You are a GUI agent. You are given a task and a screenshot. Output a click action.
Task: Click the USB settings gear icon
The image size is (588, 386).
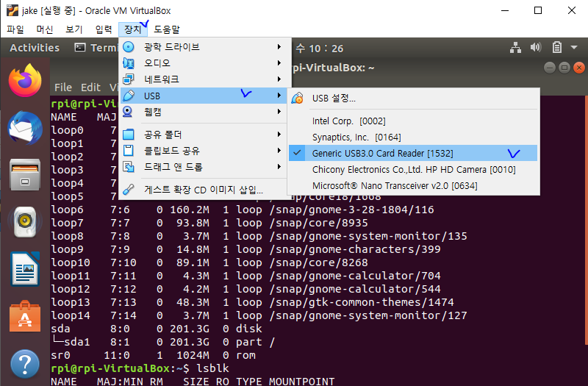[298, 99]
